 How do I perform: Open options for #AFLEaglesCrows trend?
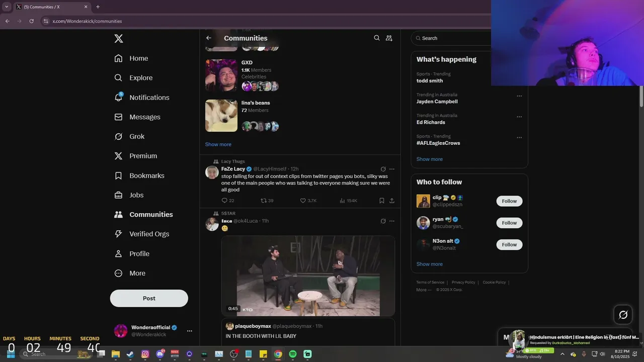[519, 138]
